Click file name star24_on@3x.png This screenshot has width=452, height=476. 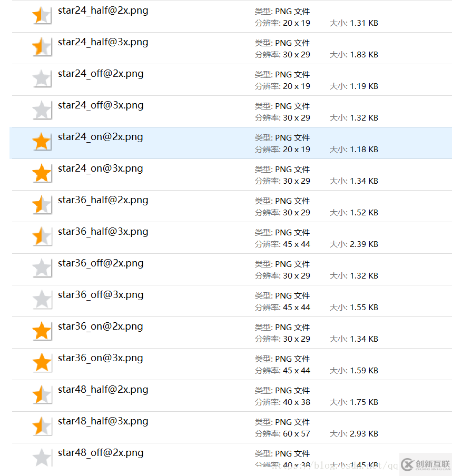[x=100, y=169]
